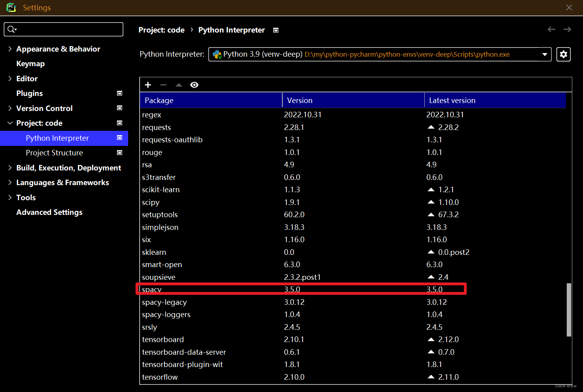Click the upgrade triangle next to requests 2.28.2
583x392 pixels.
(x=431, y=127)
